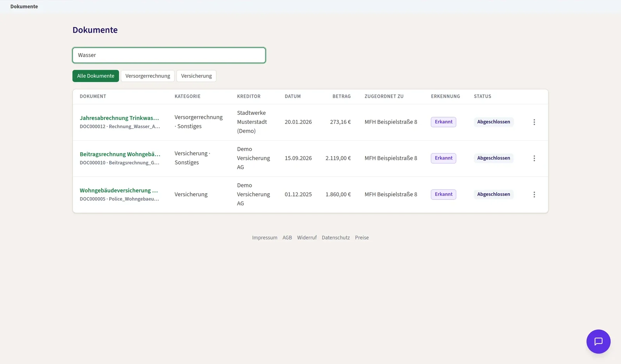Screen dimensions: 621x364
Task: Click the BETRAG column header
Action: 342,97
